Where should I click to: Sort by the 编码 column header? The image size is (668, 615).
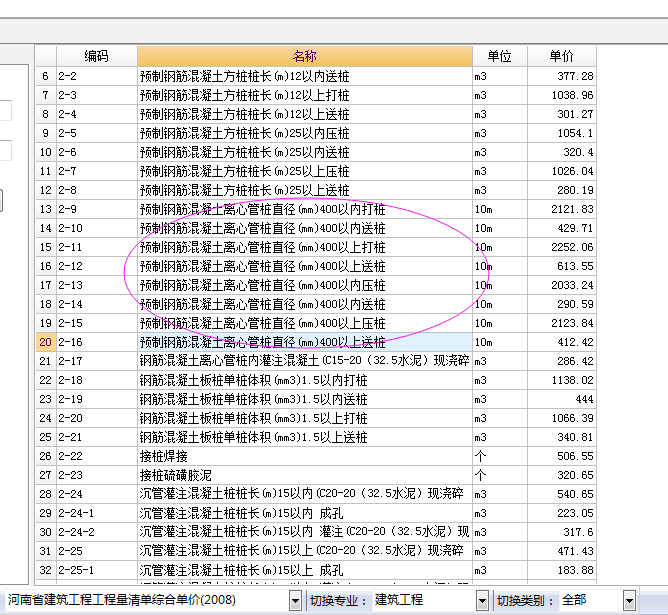pyautogui.click(x=97, y=56)
